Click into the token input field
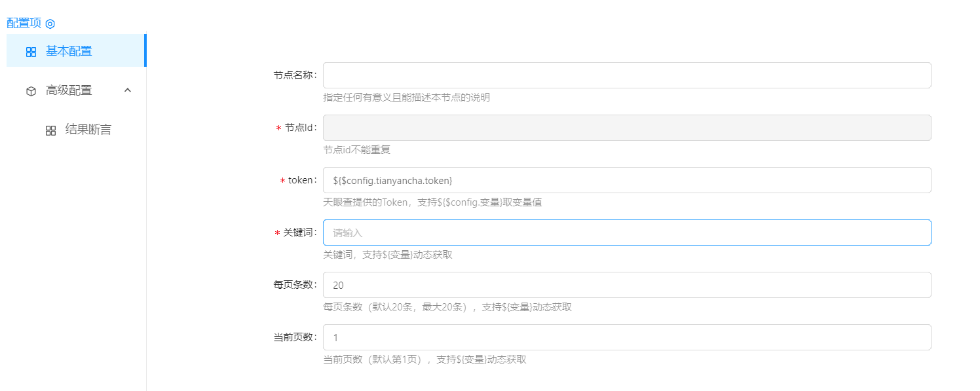Viewport: 980px width, 391px height. pos(626,180)
